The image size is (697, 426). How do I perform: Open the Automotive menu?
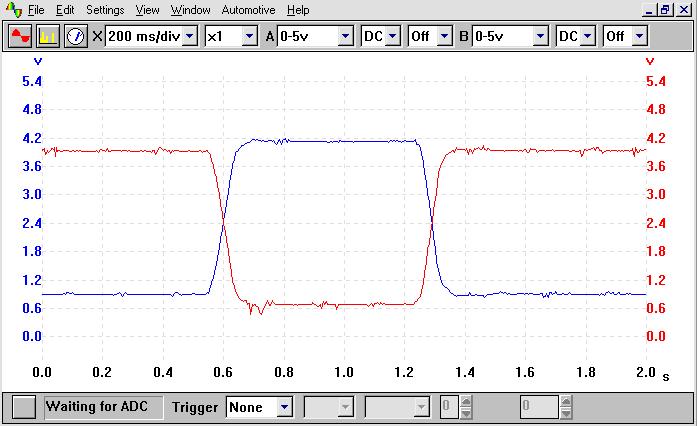click(248, 10)
